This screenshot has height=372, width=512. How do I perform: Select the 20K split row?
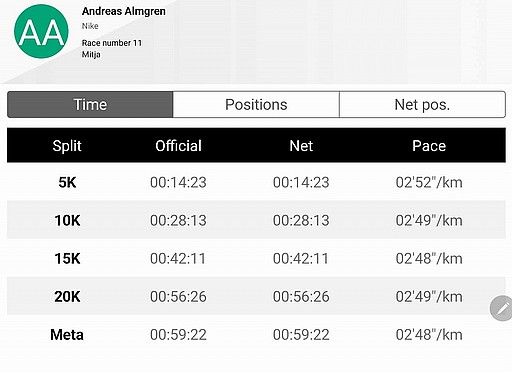pos(256,296)
